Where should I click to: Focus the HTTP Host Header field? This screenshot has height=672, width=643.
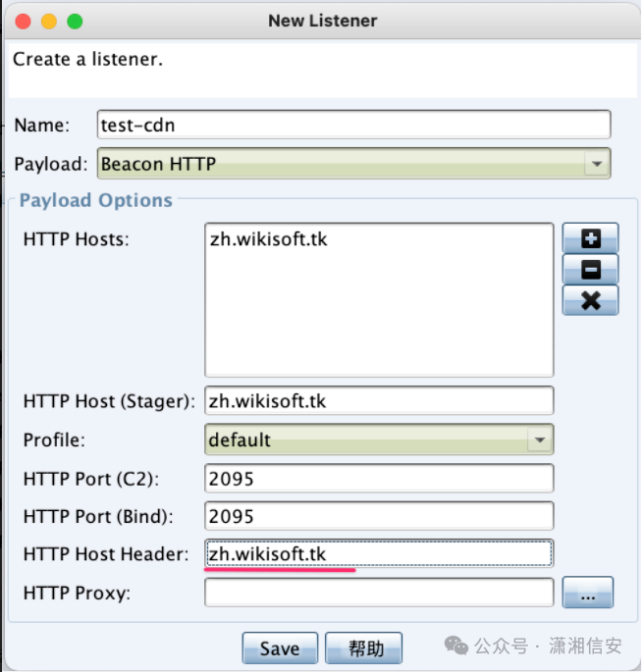pos(378,554)
